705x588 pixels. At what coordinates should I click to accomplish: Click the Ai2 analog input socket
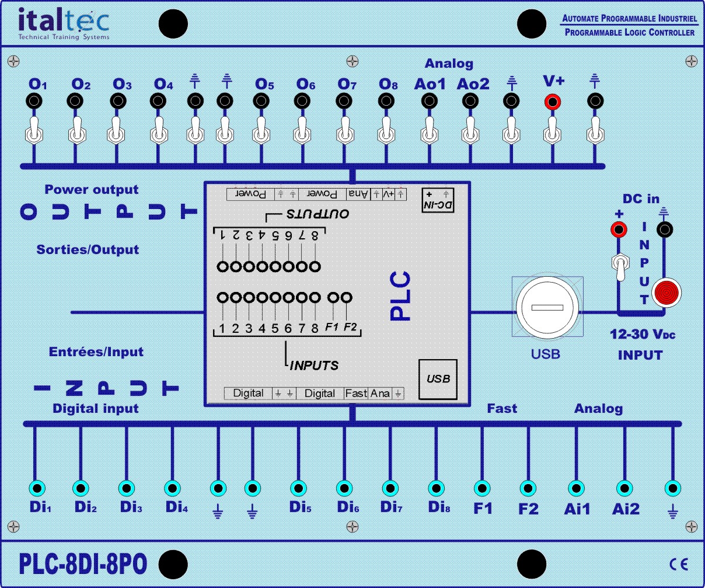click(624, 488)
